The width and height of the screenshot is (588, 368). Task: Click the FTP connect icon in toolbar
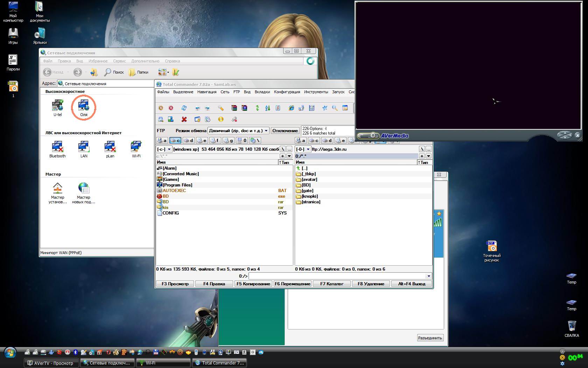click(301, 108)
